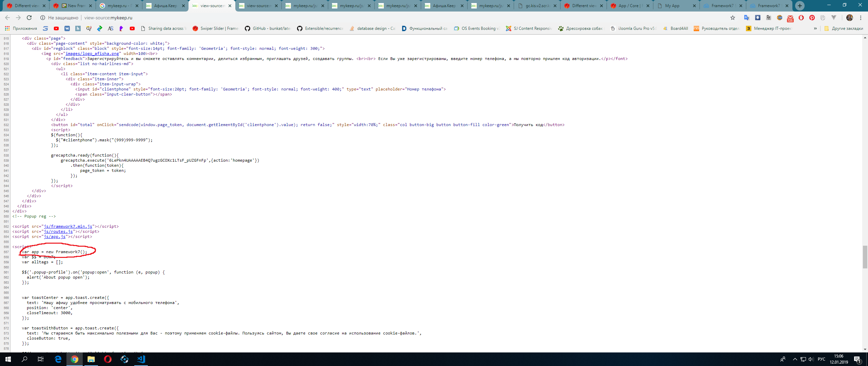
Task: Open the Chrome three-dot menu
Action: point(861,18)
